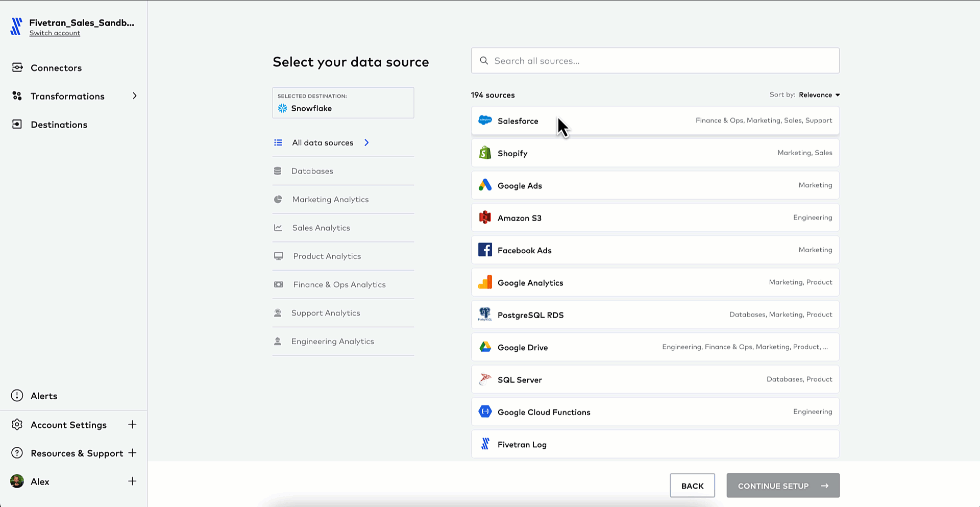Viewport: 980px width, 507px height.
Task: Open the Connectors page
Action: pyautogui.click(x=56, y=68)
